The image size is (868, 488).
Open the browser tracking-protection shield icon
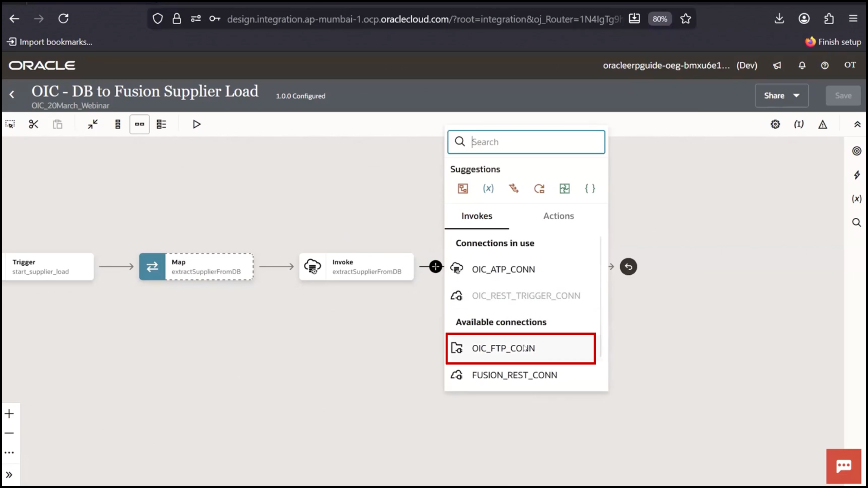[x=157, y=19]
